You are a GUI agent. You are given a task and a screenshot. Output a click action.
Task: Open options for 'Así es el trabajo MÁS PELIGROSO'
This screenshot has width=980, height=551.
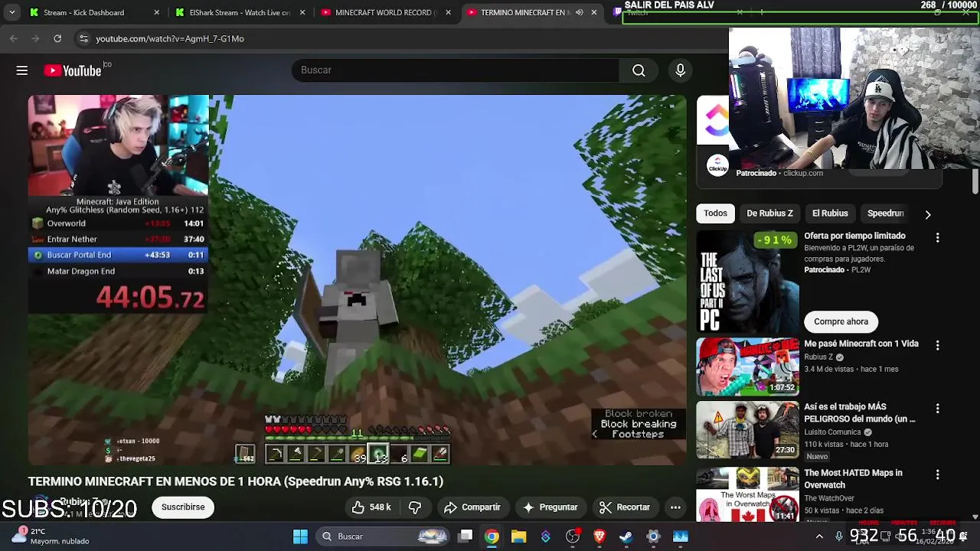click(x=937, y=409)
